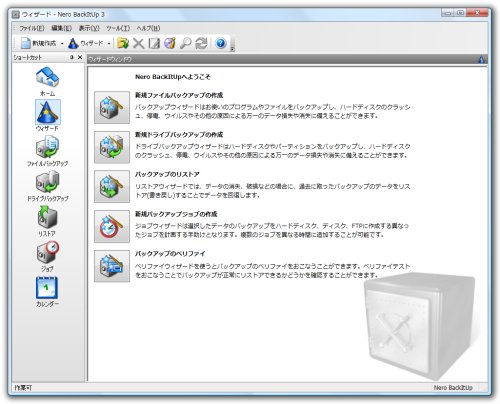Click the 新規バックアップジョブの作成 heading
This screenshot has height=404, width=500.
pos(176,214)
